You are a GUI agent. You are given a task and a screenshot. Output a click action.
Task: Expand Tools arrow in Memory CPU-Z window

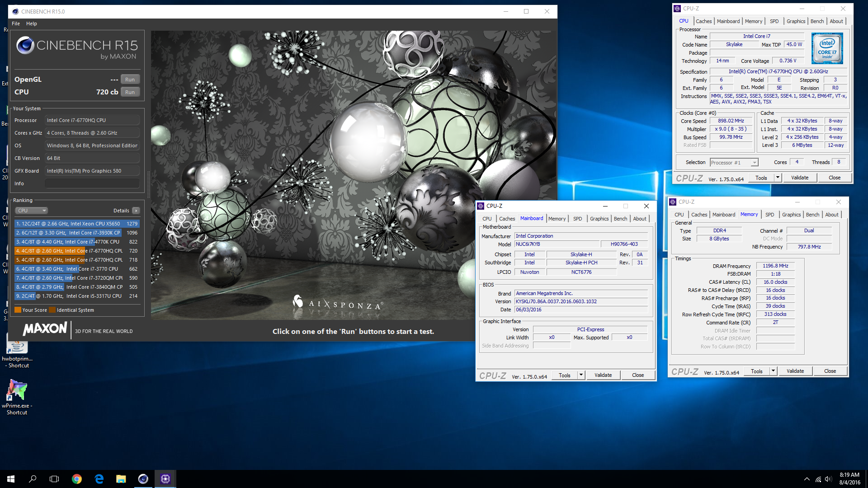tap(773, 371)
